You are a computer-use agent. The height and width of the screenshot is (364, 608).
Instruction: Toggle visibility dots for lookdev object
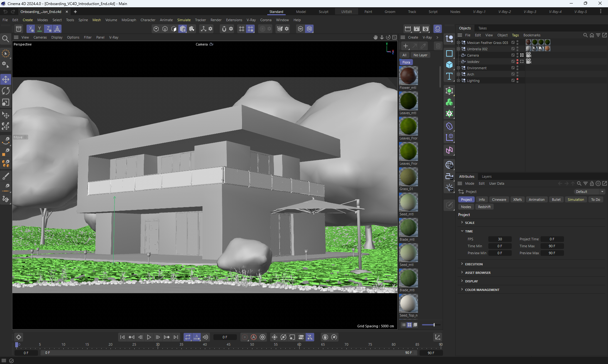click(x=517, y=62)
